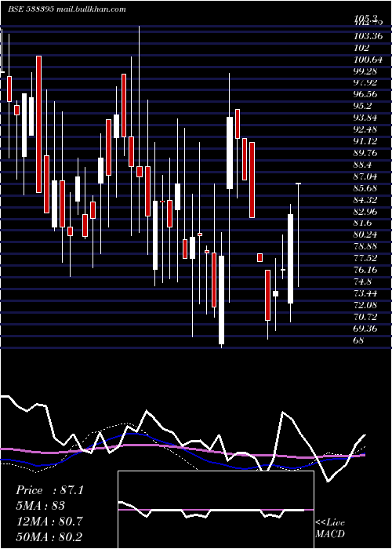The height and width of the screenshot is (549, 392).
Task: Click the 91.12 price axis label
Action: (365, 141)
